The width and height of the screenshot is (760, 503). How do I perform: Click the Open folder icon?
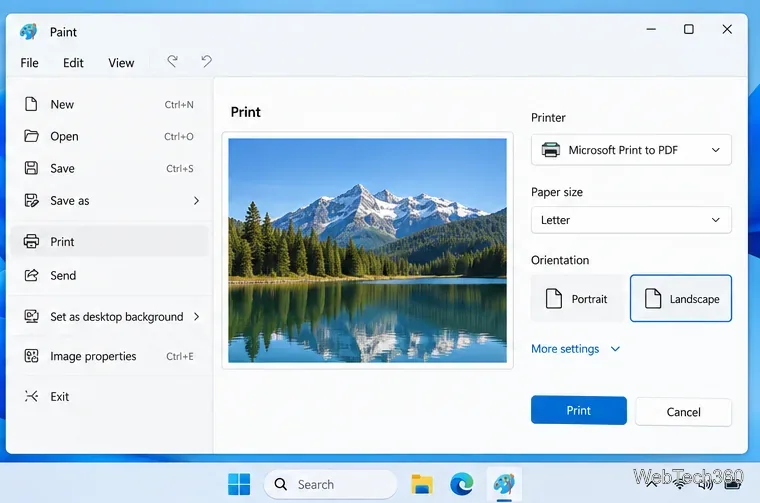point(31,136)
